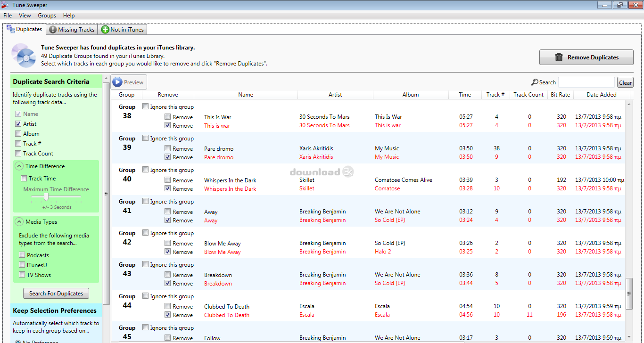Open the File menu
Image resolution: width=644 pixels, height=343 pixels.
tap(8, 16)
